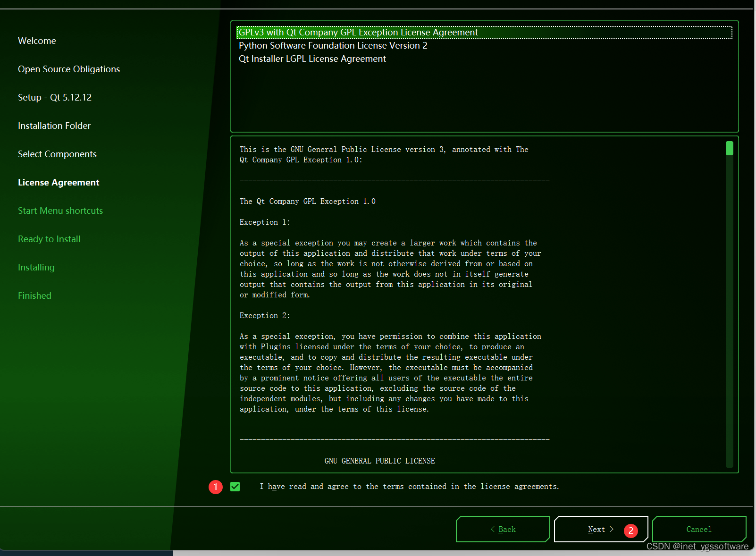Click the Next button
Screen dimensions: 756x556
pyautogui.click(x=601, y=529)
